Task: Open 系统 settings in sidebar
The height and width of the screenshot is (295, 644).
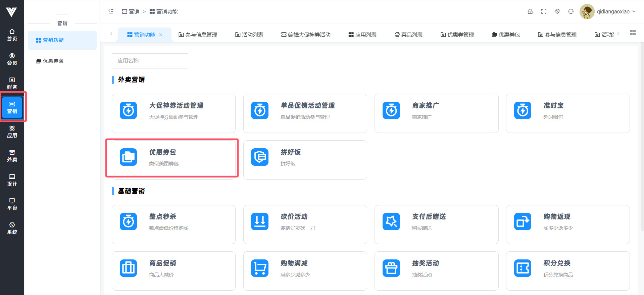Action: click(x=12, y=228)
